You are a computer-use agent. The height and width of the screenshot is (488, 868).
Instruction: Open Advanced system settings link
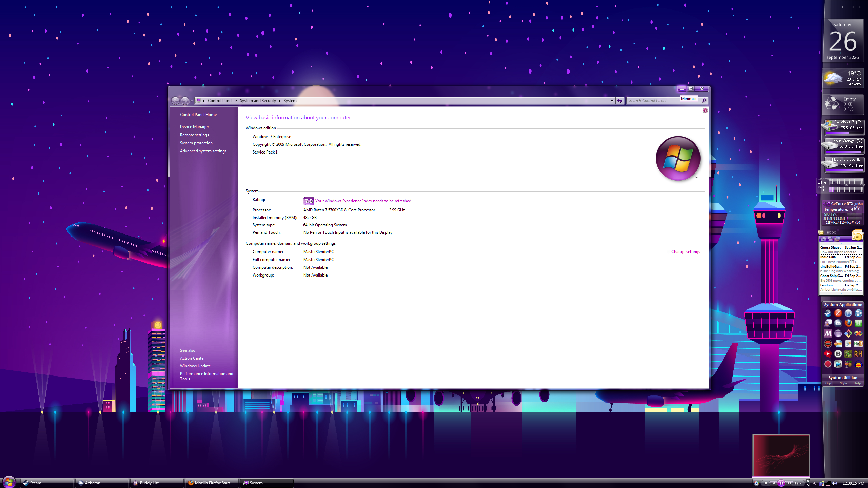(203, 151)
